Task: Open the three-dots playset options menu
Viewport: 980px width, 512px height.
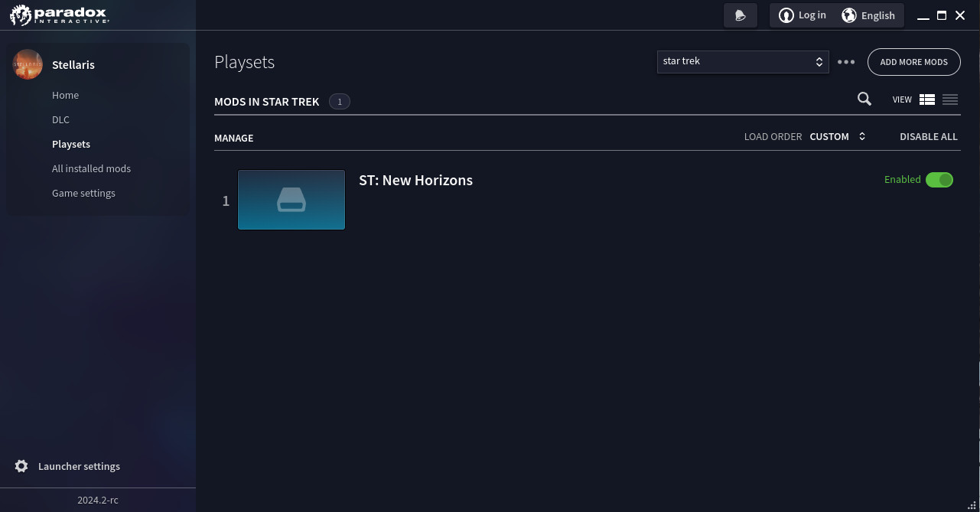Action: [x=846, y=62]
